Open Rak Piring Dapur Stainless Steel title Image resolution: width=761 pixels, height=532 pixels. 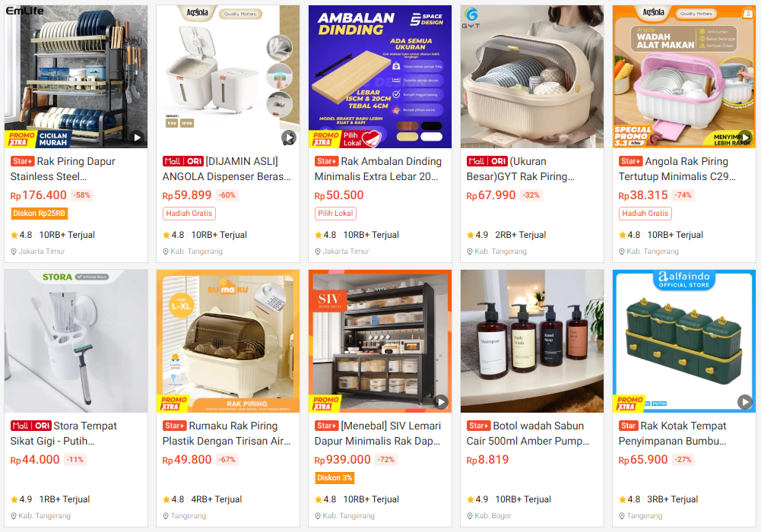click(62, 169)
